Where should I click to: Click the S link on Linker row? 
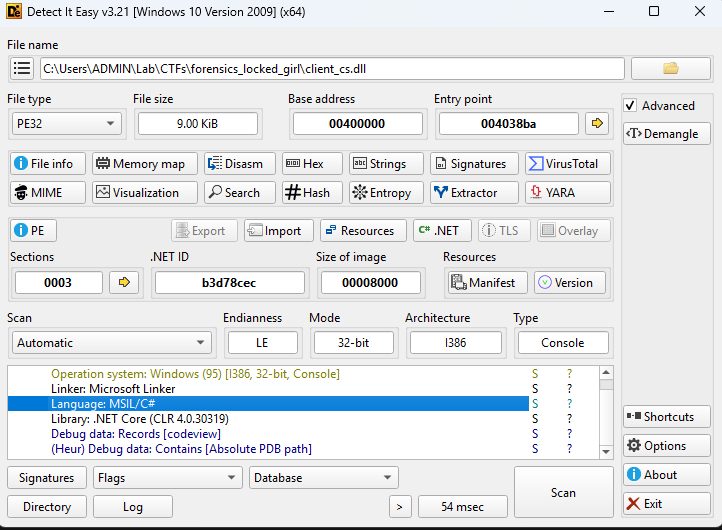click(x=535, y=389)
